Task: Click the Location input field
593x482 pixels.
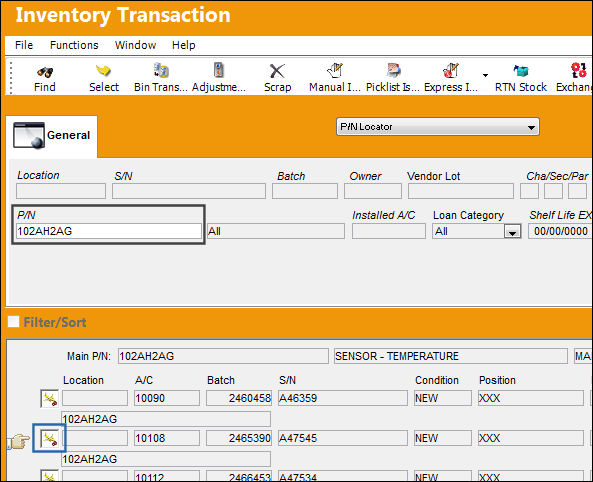Action: pos(61,191)
